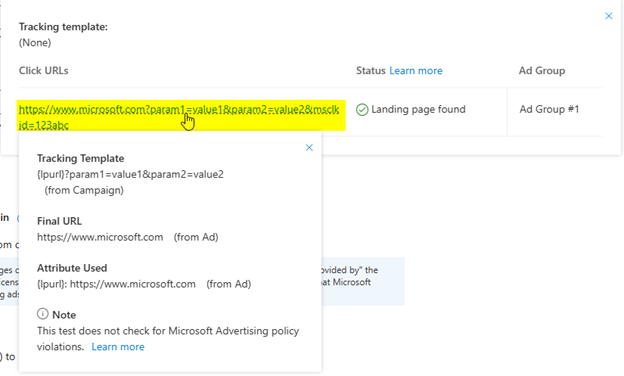Select the Final URL https://www.microsoft.com text
Image resolution: width=624 pixels, height=376 pixels.
pyautogui.click(x=100, y=237)
